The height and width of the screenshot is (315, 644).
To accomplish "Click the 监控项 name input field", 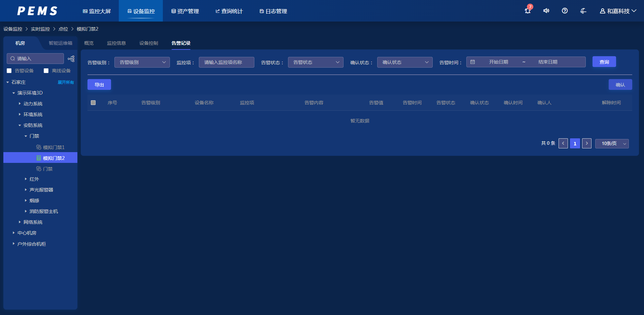I will coord(226,62).
